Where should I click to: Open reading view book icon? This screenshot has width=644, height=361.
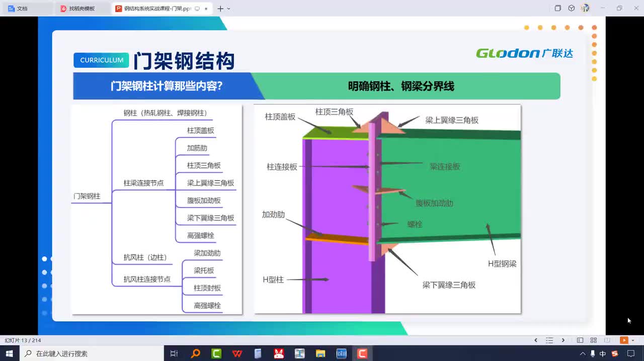[x=607, y=340]
